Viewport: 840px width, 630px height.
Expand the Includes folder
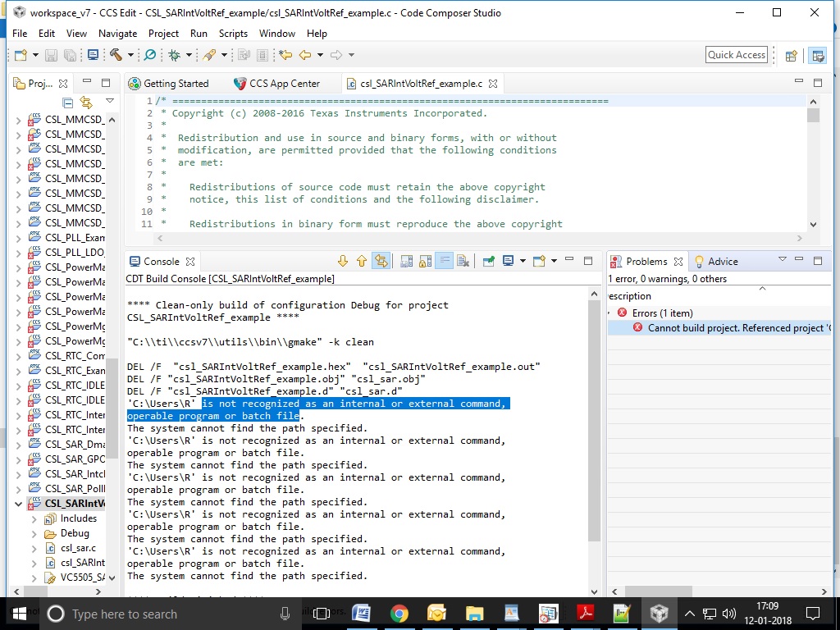(x=34, y=518)
